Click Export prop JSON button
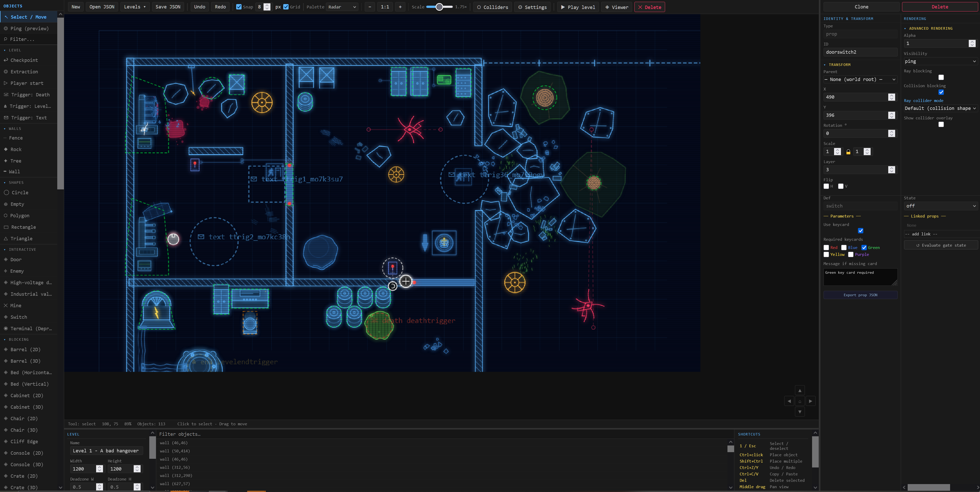The width and height of the screenshot is (980, 492). tap(860, 295)
